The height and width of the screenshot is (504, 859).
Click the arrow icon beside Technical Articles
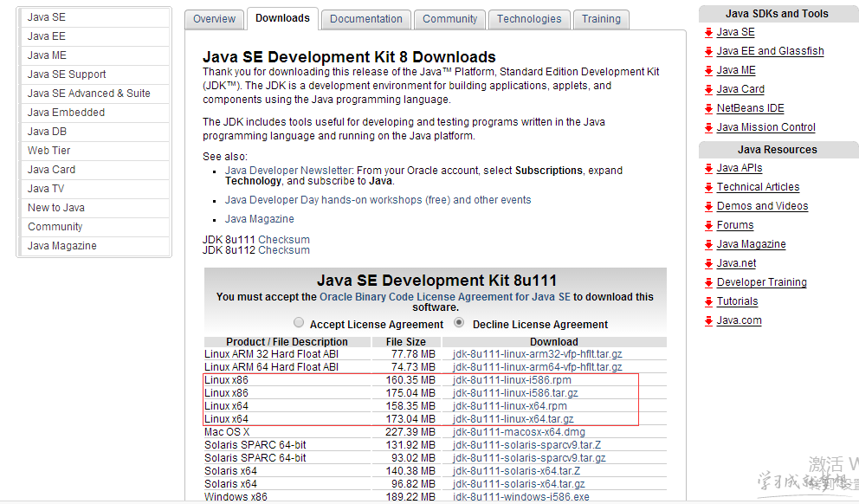coord(708,187)
